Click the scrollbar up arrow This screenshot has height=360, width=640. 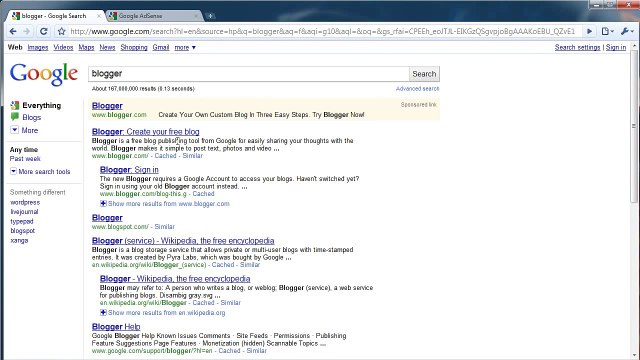tap(634, 46)
